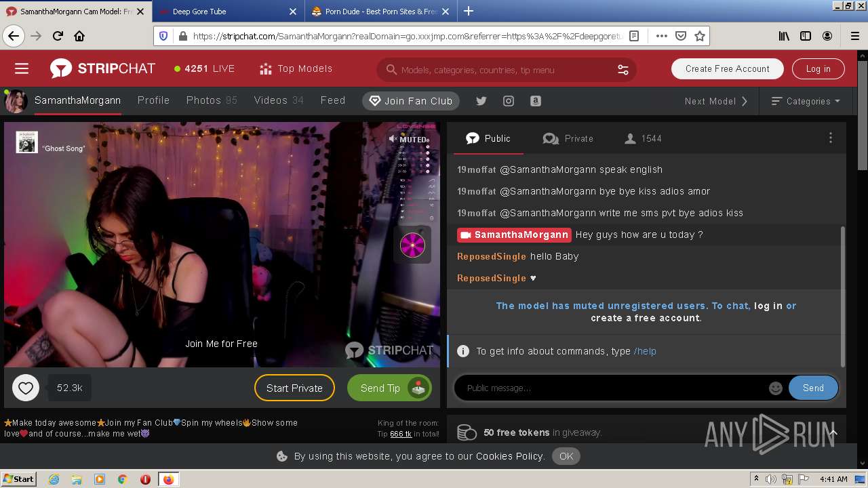This screenshot has height=488, width=868.
Task: Open the Photos tab
Action: point(212,100)
